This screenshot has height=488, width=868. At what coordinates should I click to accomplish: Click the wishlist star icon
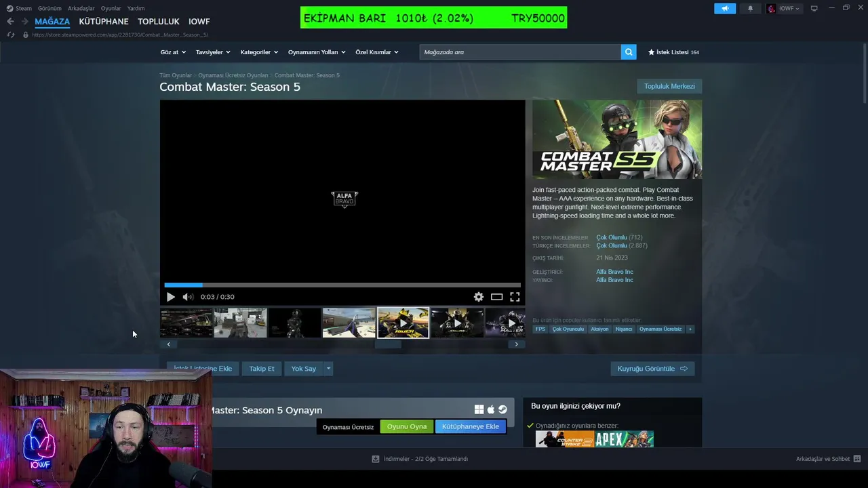coord(651,52)
